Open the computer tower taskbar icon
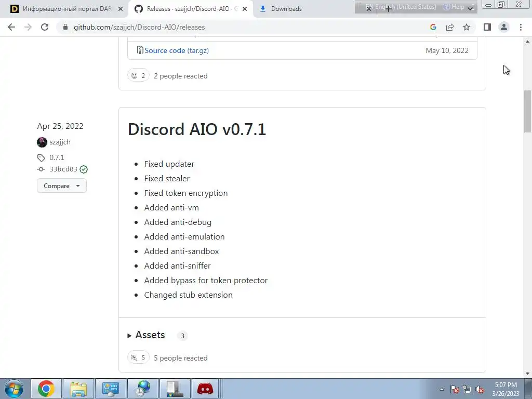 click(175, 389)
